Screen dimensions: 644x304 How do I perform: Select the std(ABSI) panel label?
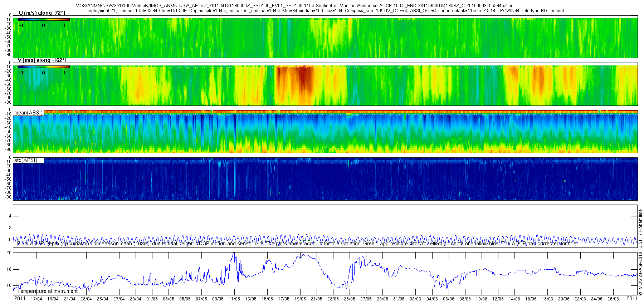(26, 160)
